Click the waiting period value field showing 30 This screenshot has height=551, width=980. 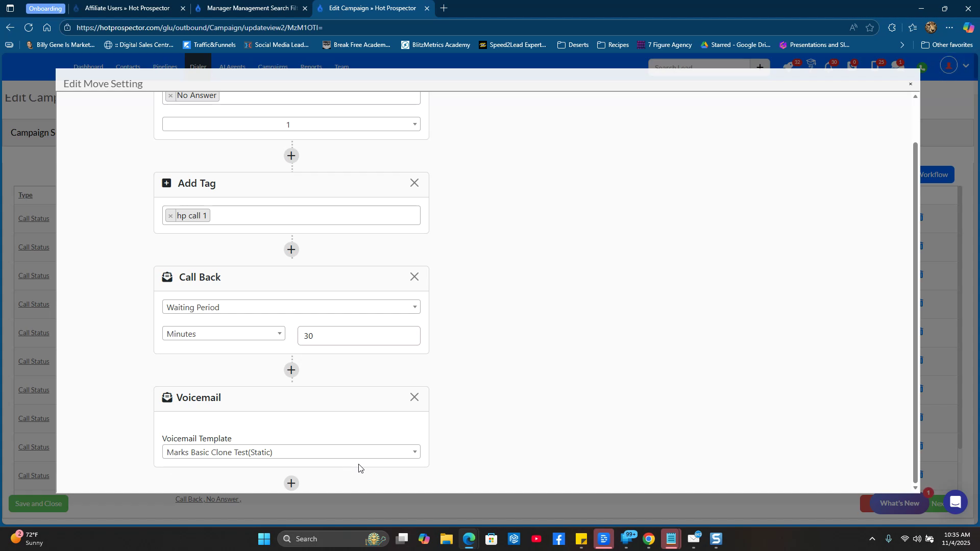(358, 336)
